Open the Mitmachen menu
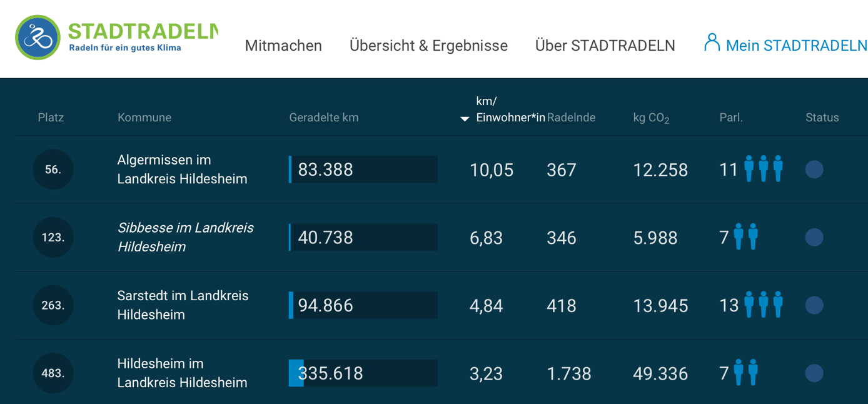This screenshot has height=404, width=868. tap(283, 46)
